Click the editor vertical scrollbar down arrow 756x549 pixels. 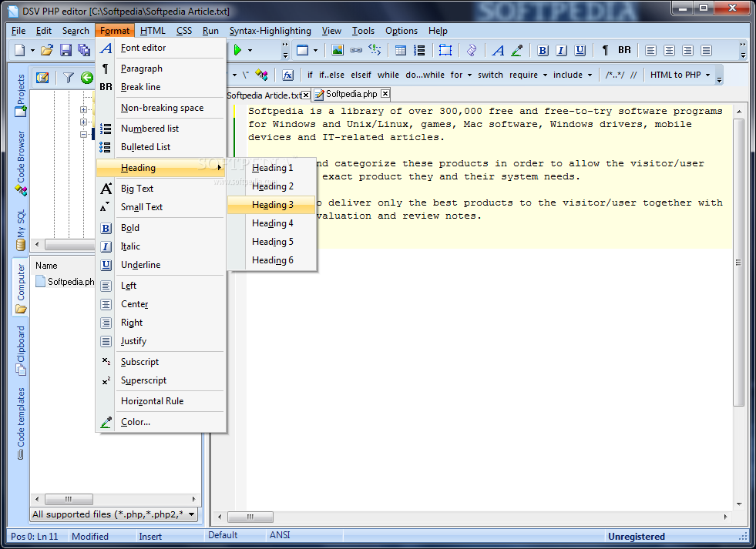(738, 504)
